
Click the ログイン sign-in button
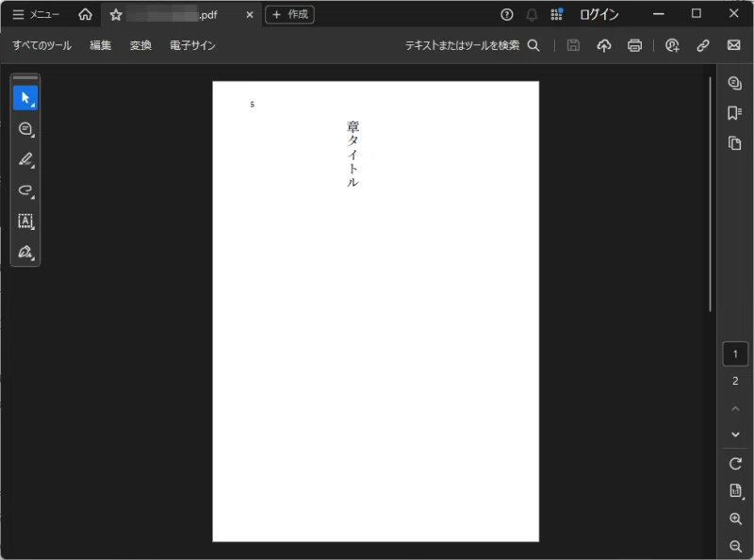coord(599,15)
